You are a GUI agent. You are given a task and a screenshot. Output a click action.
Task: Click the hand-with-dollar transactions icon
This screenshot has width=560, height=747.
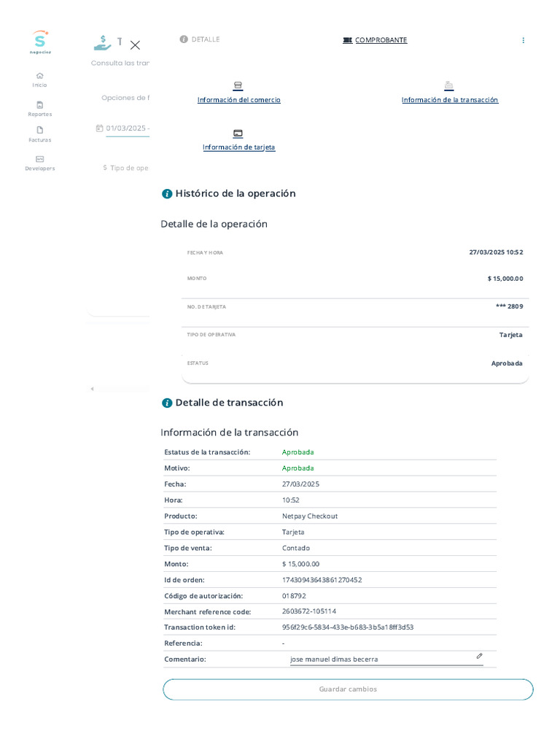pyautogui.click(x=102, y=43)
